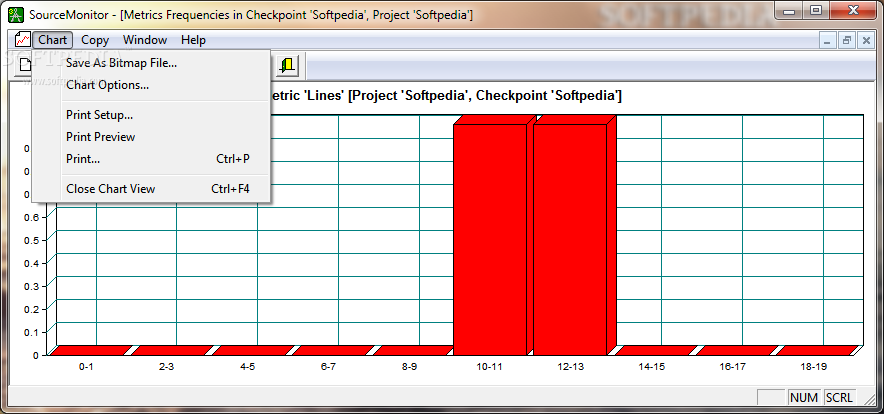Restore the inner chart child window

tap(847, 40)
